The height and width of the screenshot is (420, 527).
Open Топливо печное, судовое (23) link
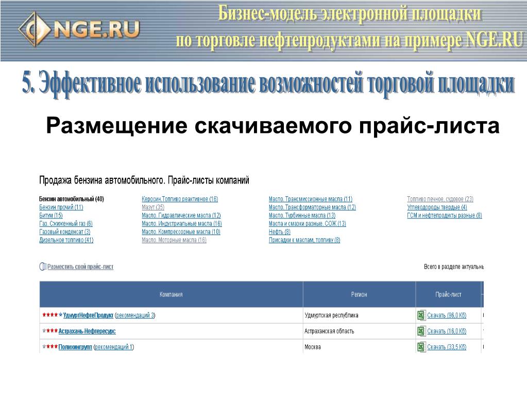point(440,199)
